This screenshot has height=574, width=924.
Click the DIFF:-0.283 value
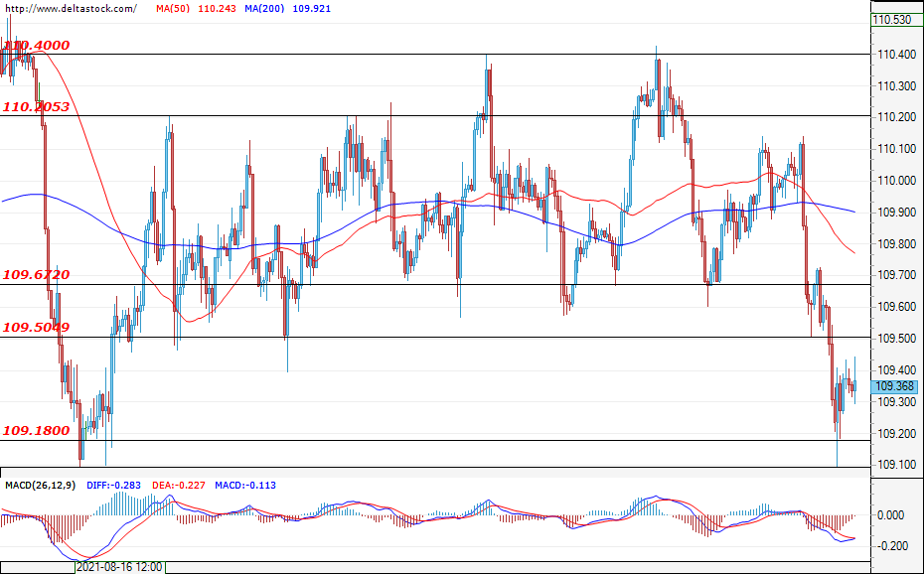113,485
